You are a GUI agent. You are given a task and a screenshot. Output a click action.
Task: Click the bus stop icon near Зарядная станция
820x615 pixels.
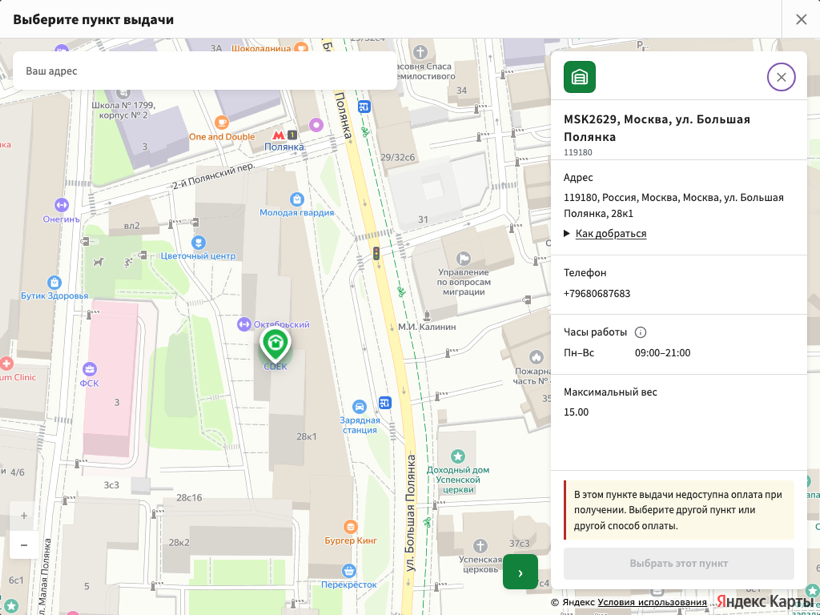coord(385,403)
